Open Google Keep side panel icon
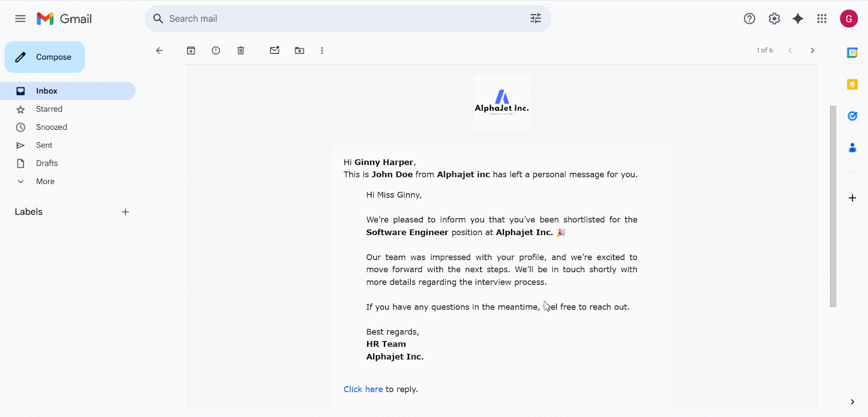This screenshot has width=868, height=417. (852, 84)
